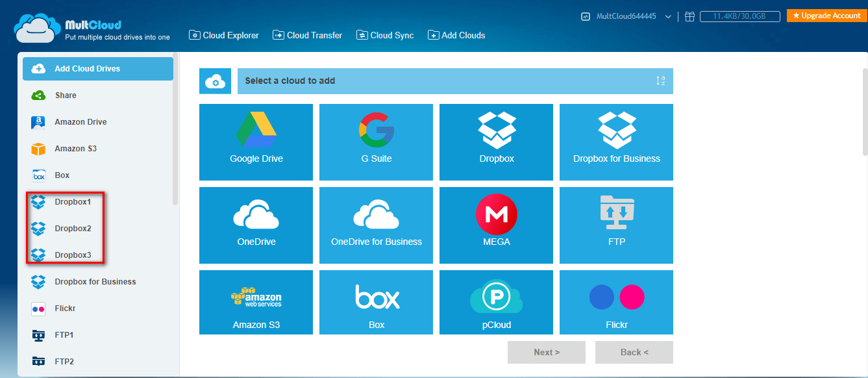Select the OneDrive cloud tile
Screen dimensions: 868x378
tap(256, 225)
